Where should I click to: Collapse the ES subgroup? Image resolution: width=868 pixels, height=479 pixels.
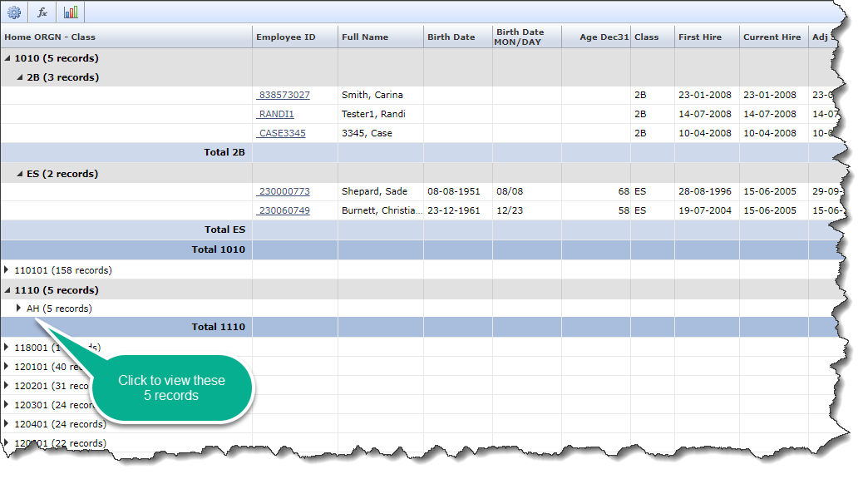point(21,174)
